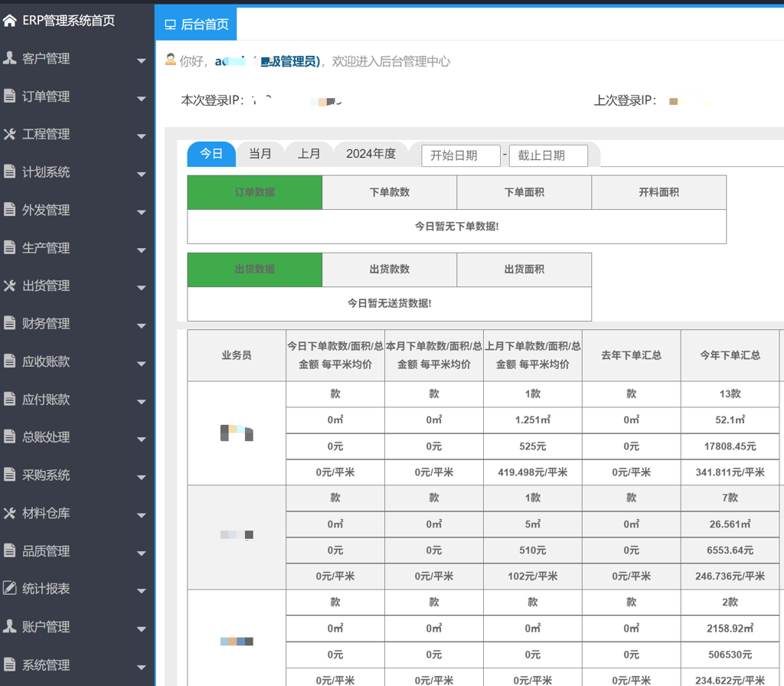The width and height of the screenshot is (784, 686).
Task: Expand the 采购系统 dropdown arrow
Action: 142,476
